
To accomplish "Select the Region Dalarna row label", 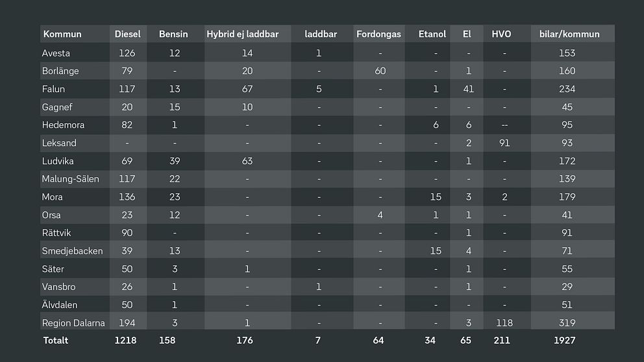I will coord(73,323).
